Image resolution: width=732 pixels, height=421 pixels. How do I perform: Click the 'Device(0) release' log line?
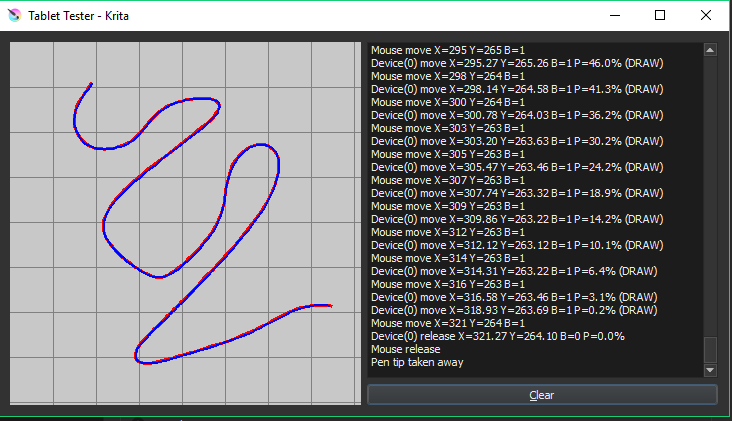point(498,336)
